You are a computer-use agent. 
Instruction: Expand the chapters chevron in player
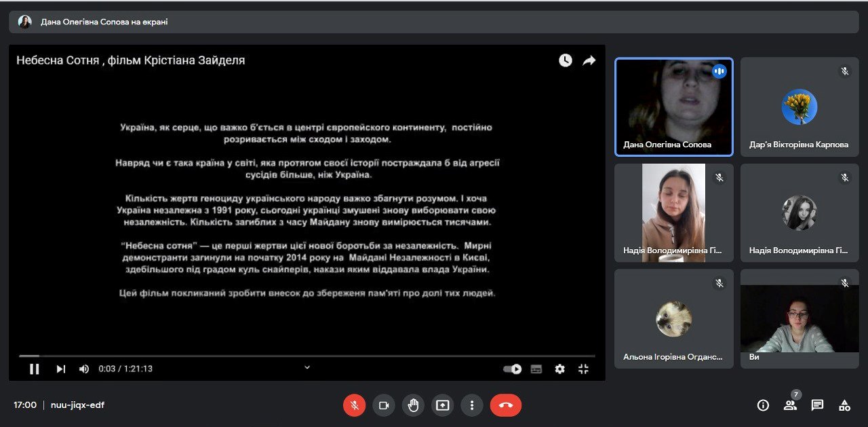point(307,367)
